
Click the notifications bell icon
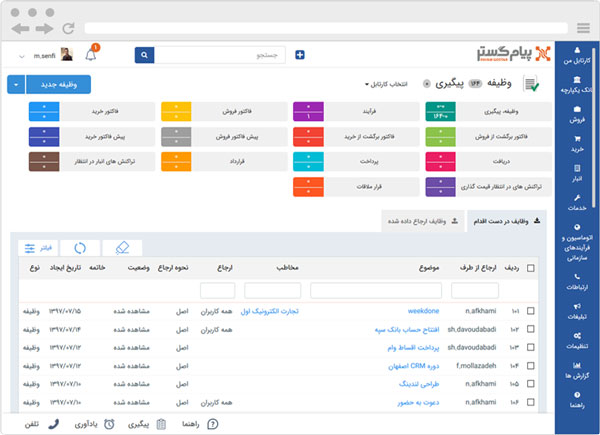pos(92,55)
